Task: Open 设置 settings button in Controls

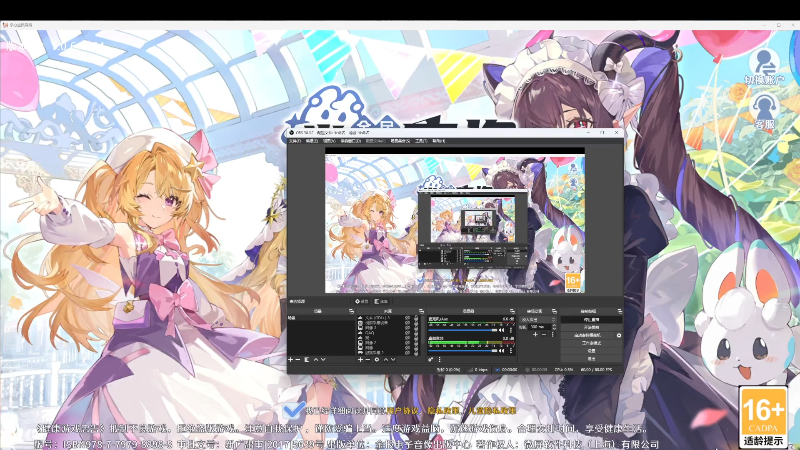Action: 591,351
